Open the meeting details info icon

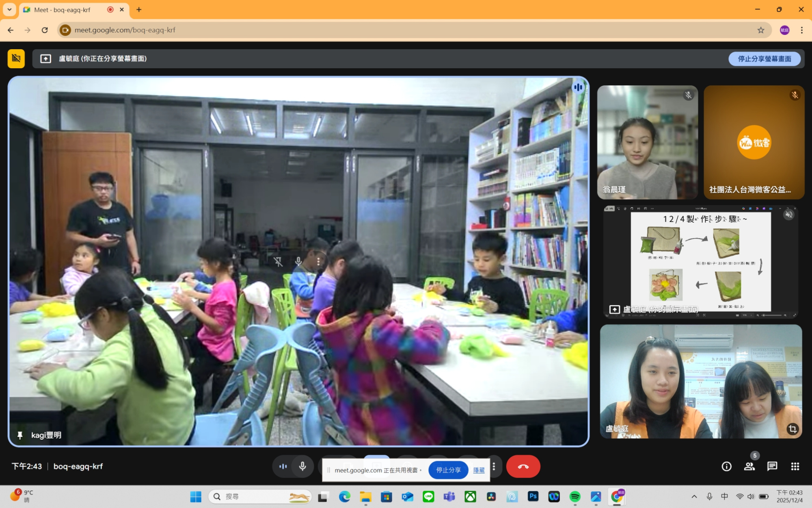coord(726,467)
